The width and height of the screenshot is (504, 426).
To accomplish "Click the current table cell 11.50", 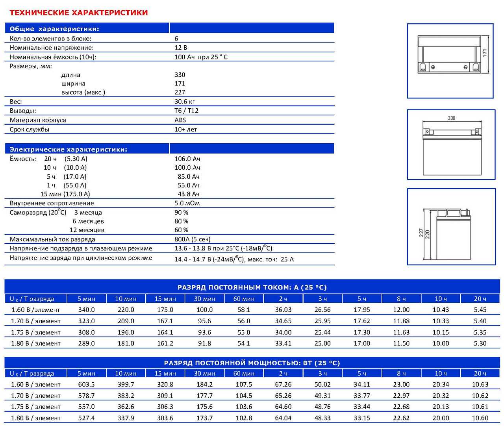I will click(401, 343).
